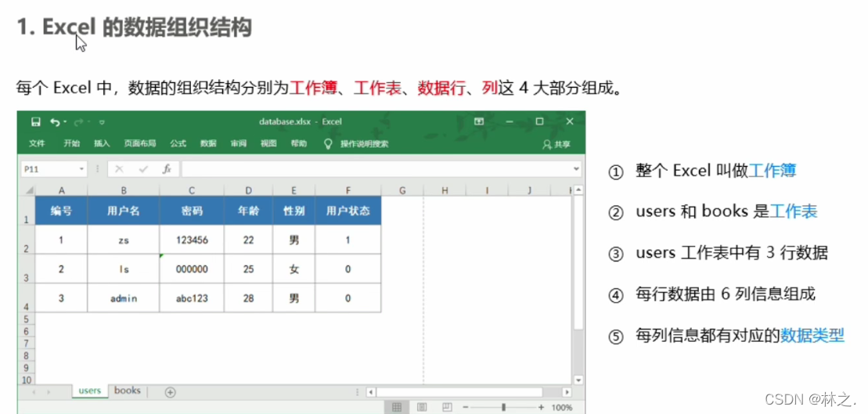Open the 公式 ribbon tab
The height and width of the screenshot is (414, 868).
pos(178,144)
